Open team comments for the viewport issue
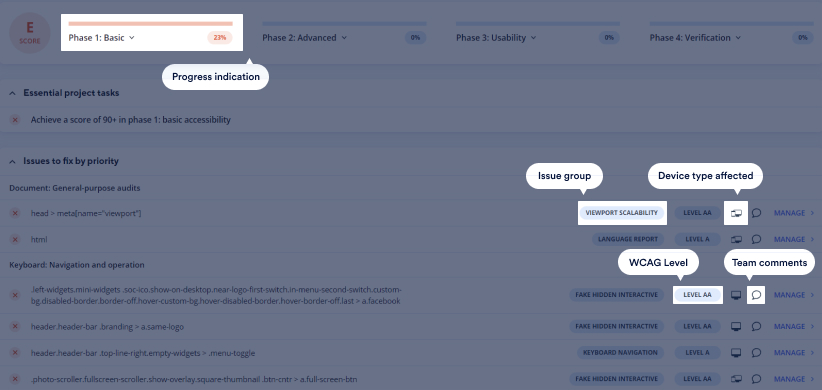The width and height of the screenshot is (822, 390). pyautogui.click(x=756, y=213)
